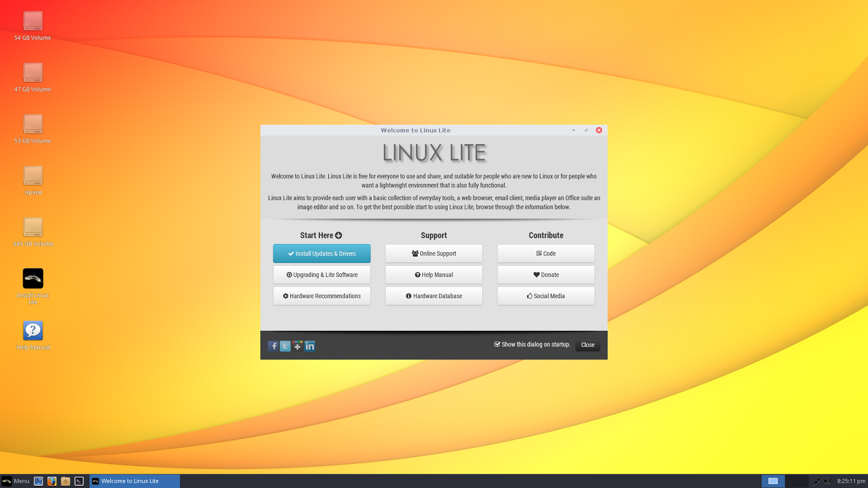Viewport: 868px width, 488px height.
Task: Click the volume icon in the system tray
Action: coord(826,481)
